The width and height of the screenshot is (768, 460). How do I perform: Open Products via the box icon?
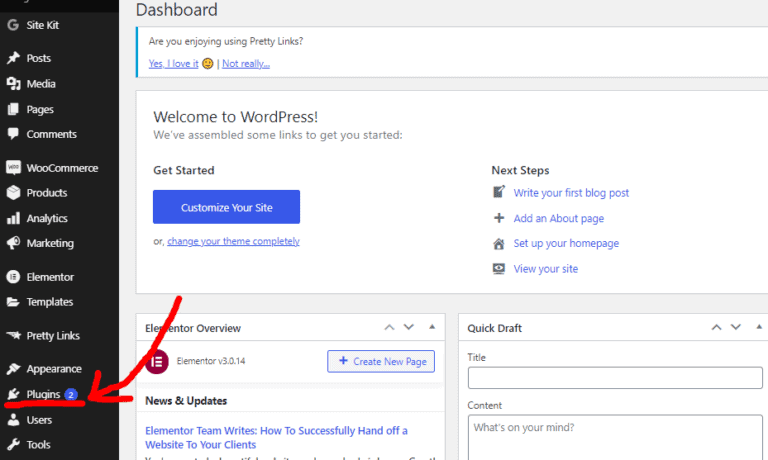click(13, 193)
